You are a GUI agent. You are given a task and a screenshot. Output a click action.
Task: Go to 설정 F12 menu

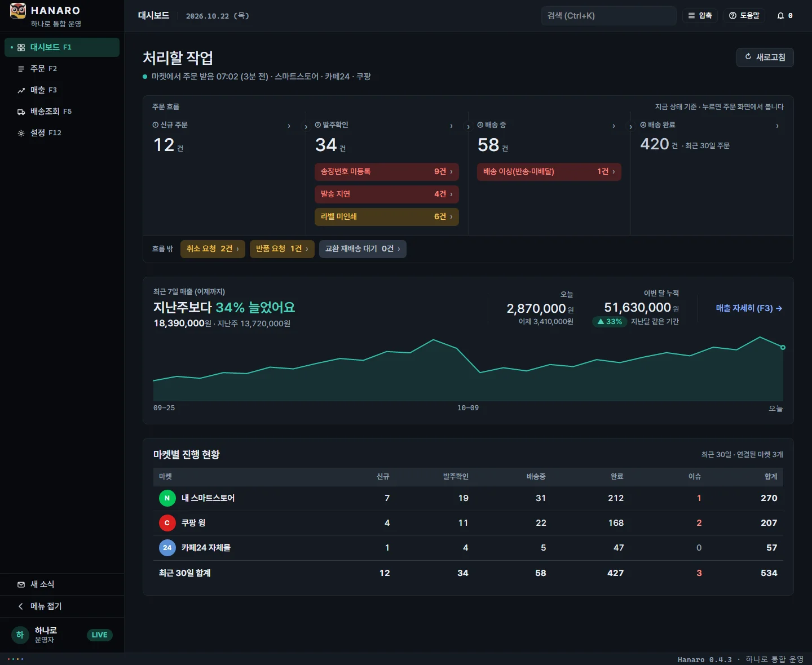(x=62, y=133)
